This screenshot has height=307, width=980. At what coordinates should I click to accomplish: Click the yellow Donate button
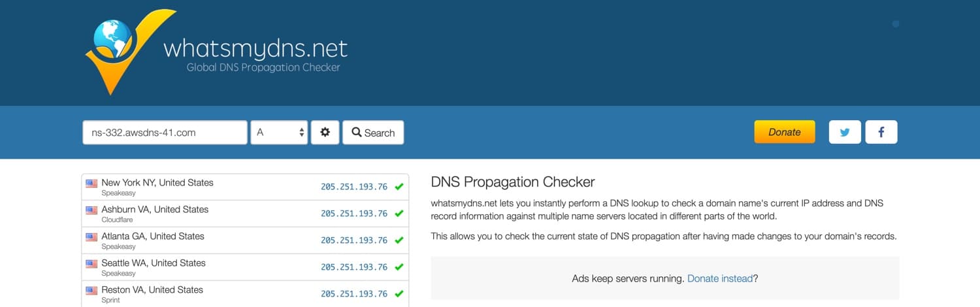click(x=784, y=132)
